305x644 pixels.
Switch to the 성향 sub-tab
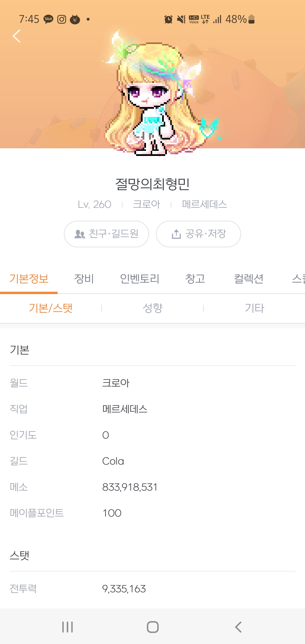[152, 308]
